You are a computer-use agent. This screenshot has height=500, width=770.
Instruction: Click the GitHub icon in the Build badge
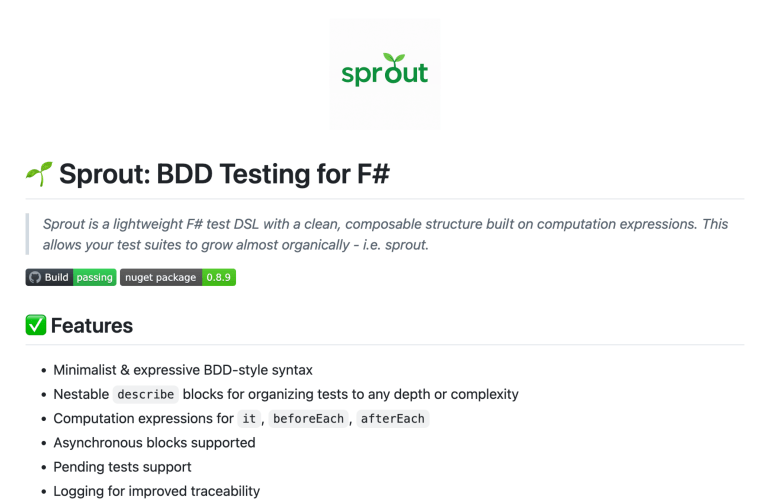tap(35, 277)
